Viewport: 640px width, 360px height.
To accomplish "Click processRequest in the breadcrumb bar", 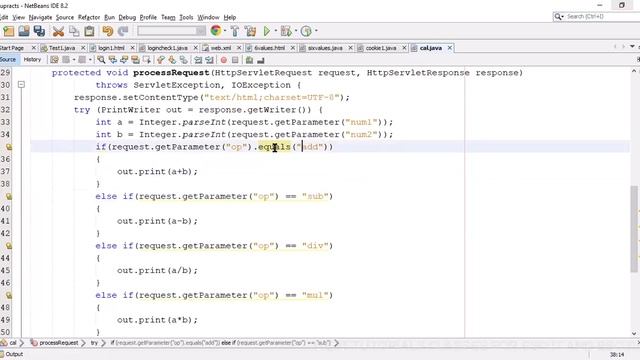I will tap(58, 343).
